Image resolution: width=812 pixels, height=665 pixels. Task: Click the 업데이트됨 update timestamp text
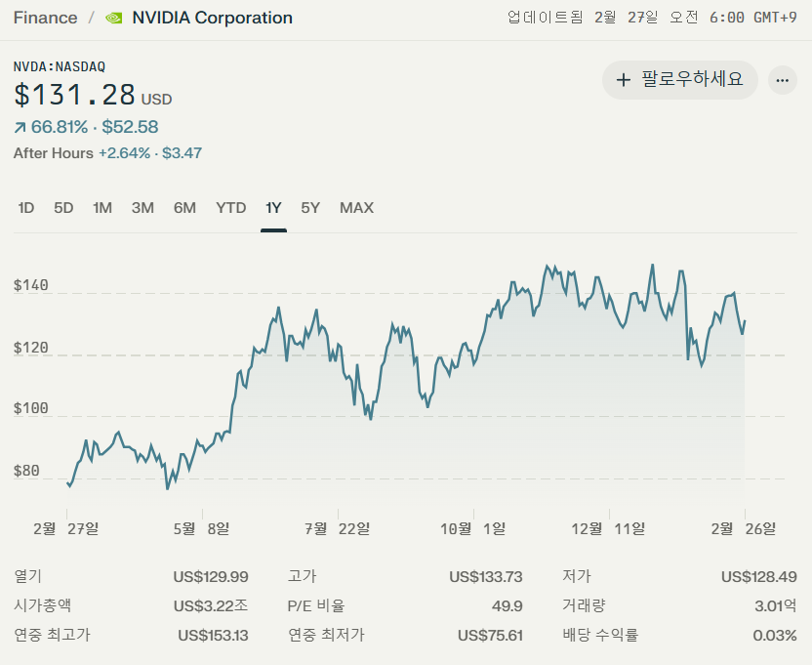pyautogui.click(x=652, y=19)
